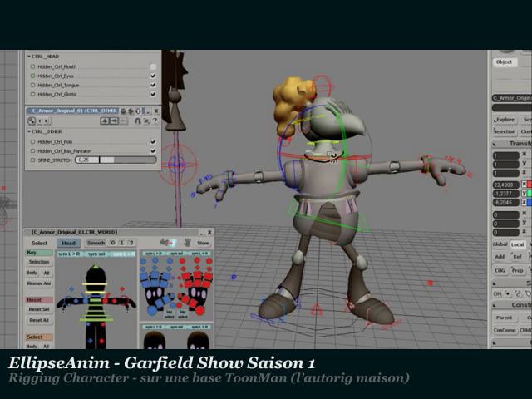Click the focus icon beside the question mark
This screenshot has width=532, height=399.
pos(146,121)
